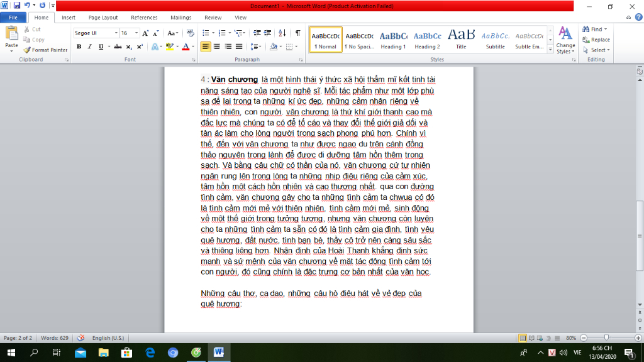
Task: Click the vertical scrollbar thumb
Action: tap(640, 236)
